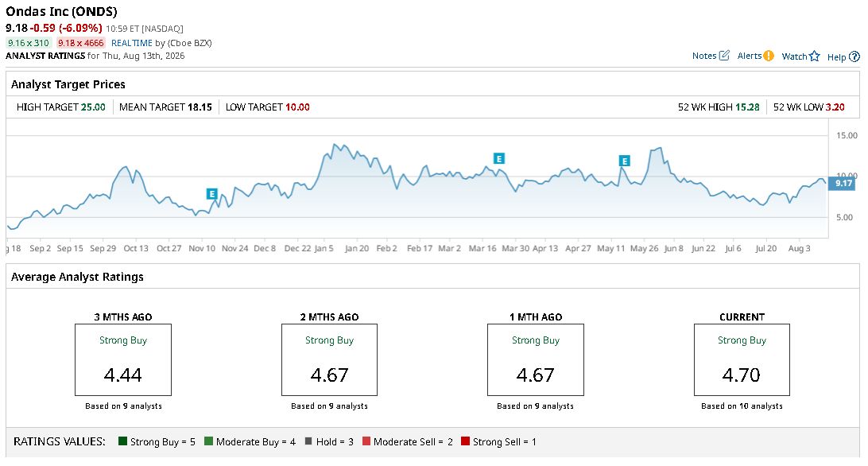Screen dimensions: 868x466
Task: Click the 9.17 current price tag on chart
Action: click(842, 184)
